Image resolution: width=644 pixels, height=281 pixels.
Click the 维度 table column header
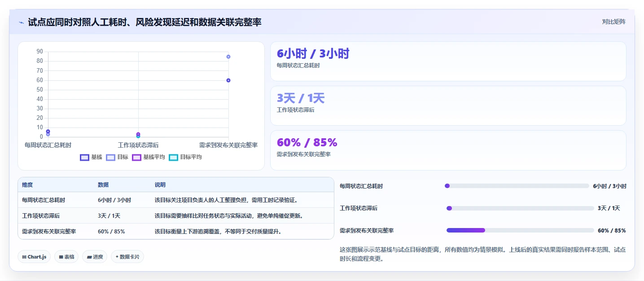(27, 185)
